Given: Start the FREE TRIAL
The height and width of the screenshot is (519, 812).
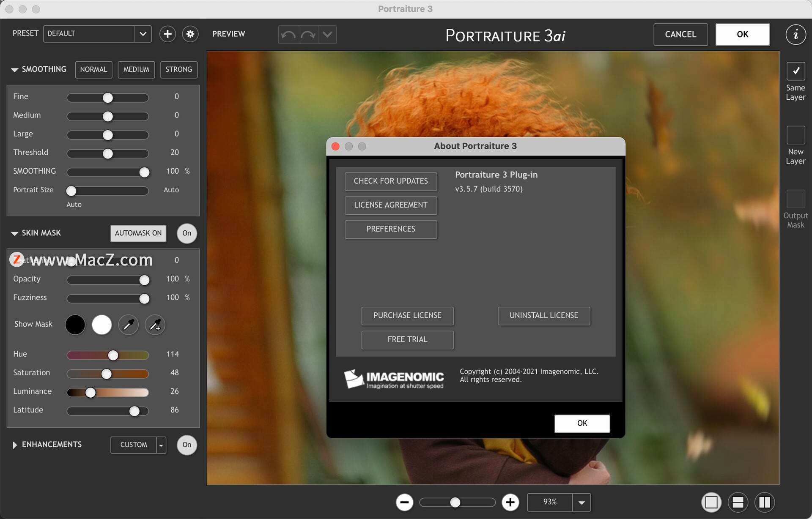Looking at the screenshot, I should pyautogui.click(x=407, y=340).
